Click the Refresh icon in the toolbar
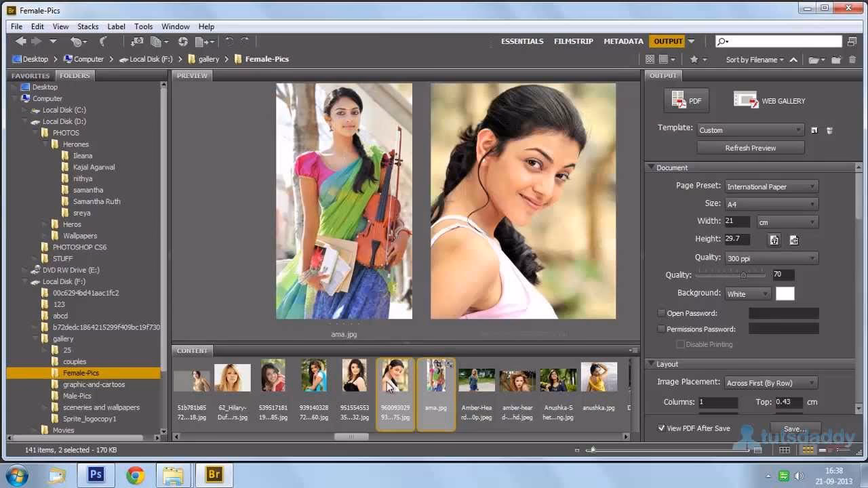 pyautogui.click(x=182, y=41)
